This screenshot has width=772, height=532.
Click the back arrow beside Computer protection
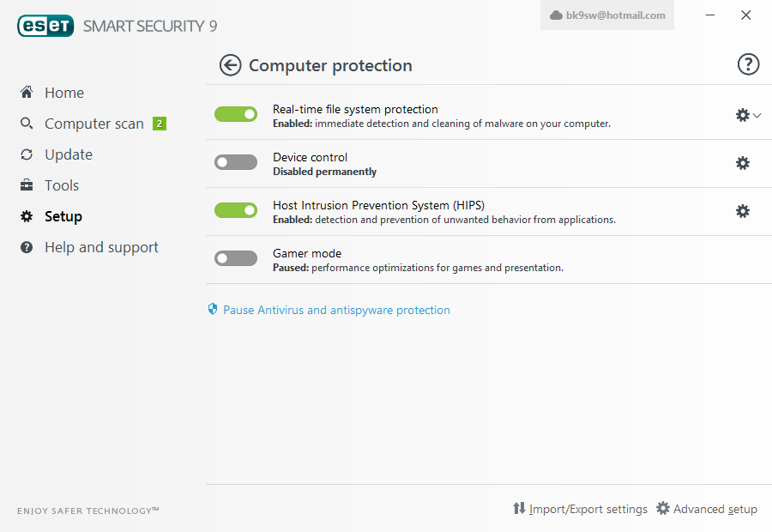coord(230,65)
